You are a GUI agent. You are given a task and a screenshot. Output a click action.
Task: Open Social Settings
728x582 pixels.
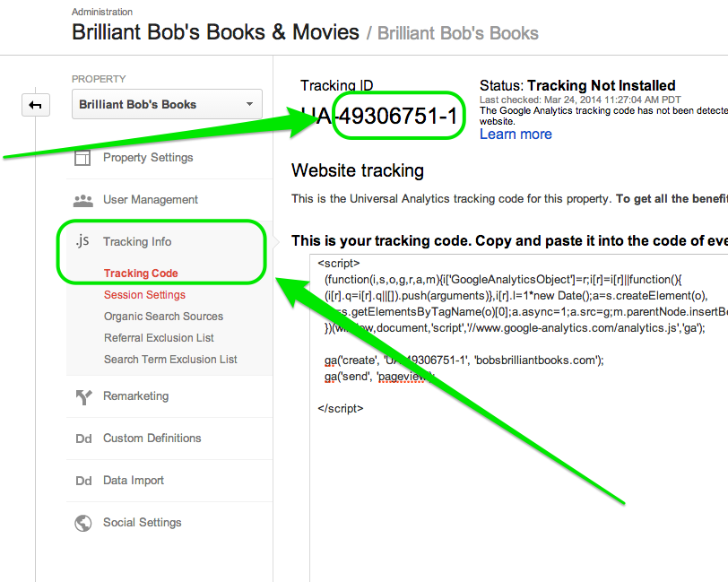(x=142, y=523)
